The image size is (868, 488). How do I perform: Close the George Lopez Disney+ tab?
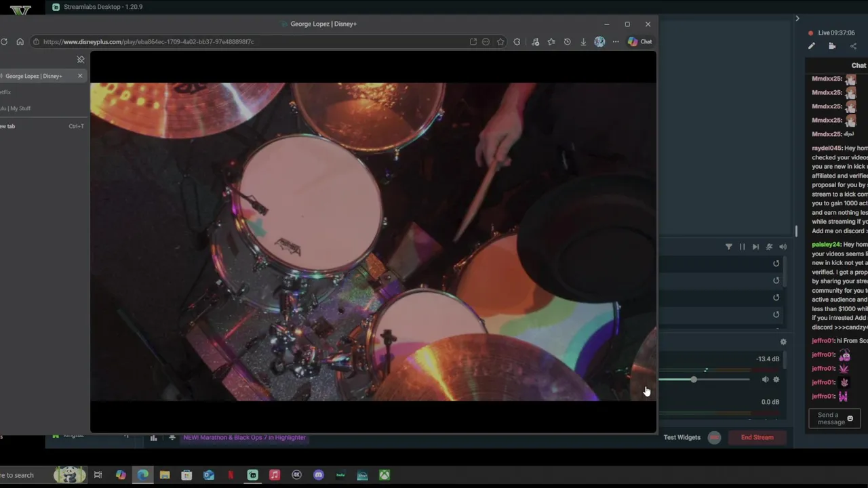click(80, 76)
